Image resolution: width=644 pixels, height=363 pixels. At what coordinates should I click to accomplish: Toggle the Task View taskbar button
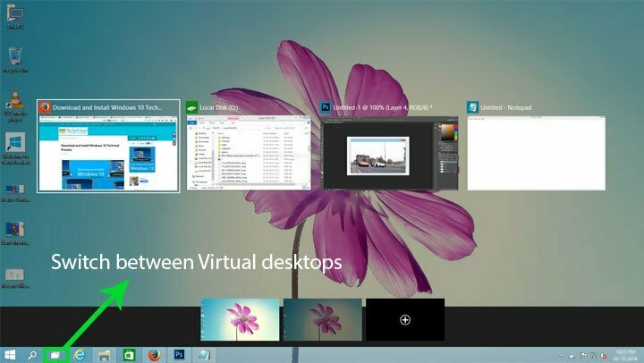[55, 355]
